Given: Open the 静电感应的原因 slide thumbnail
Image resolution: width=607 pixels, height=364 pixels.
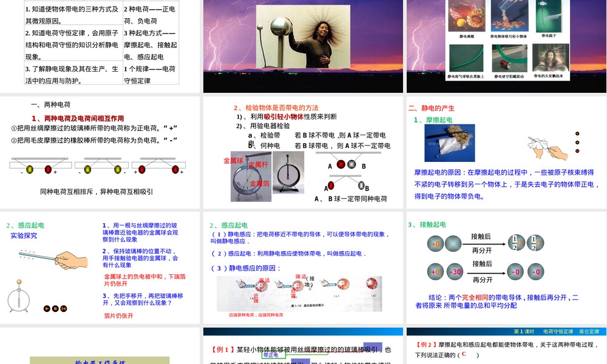Looking at the screenshot, I should coord(303,268).
